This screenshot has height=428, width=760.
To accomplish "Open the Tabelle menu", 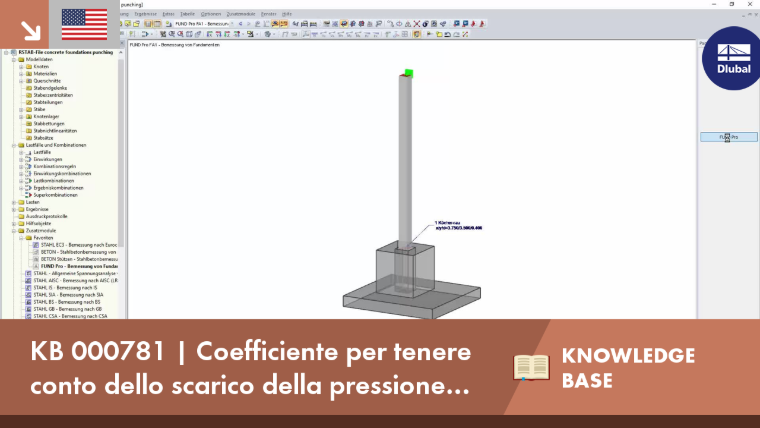I will pyautogui.click(x=187, y=14).
